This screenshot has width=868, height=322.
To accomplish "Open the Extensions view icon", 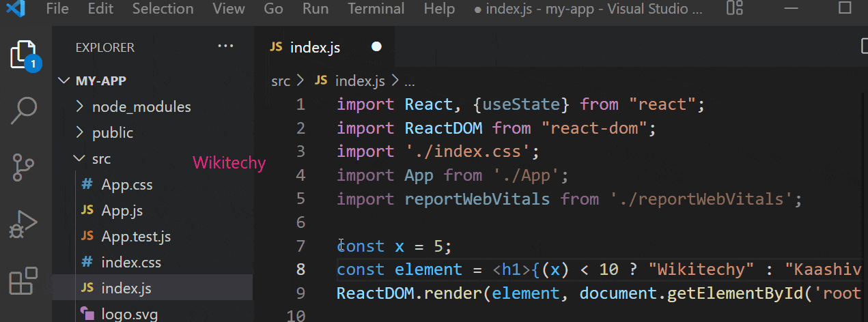I will (x=24, y=280).
